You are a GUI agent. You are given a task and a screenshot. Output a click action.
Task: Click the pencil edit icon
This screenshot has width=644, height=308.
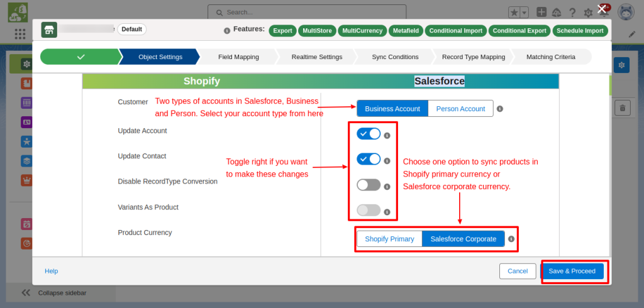pos(632,34)
